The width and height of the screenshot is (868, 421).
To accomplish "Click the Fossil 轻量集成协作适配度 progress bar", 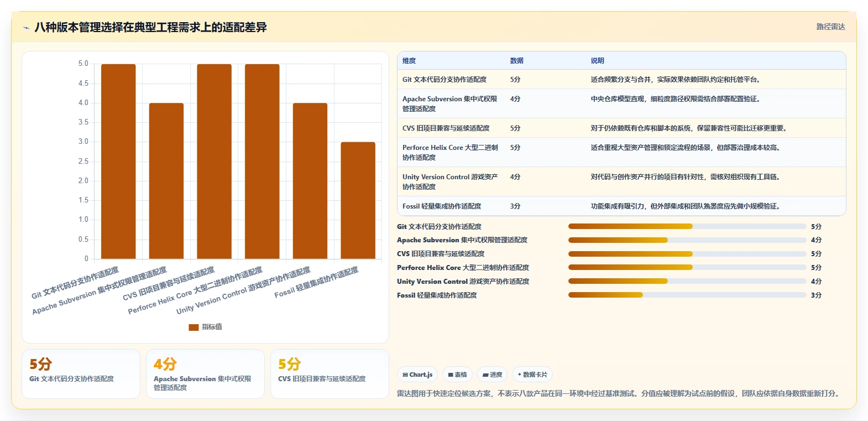I will (x=687, y=295).
